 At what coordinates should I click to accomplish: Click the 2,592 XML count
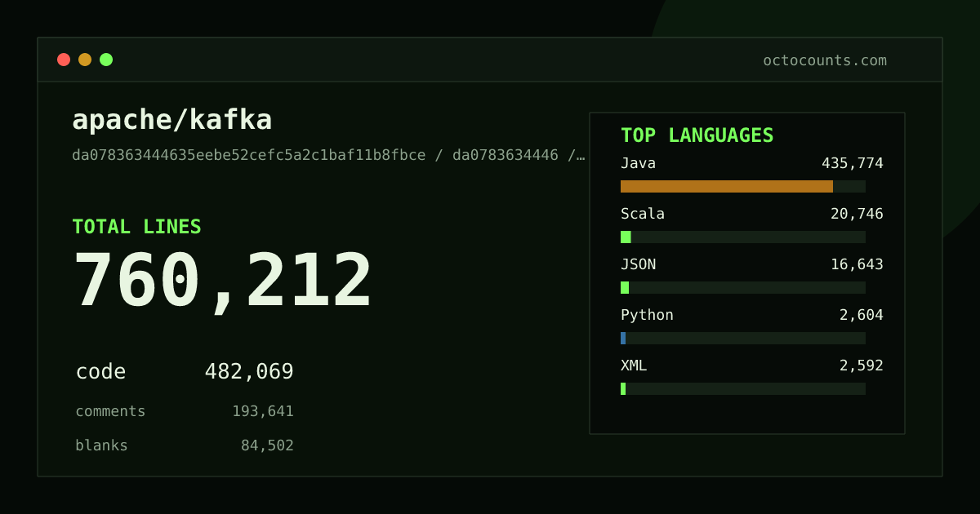[x=862, y=366]
